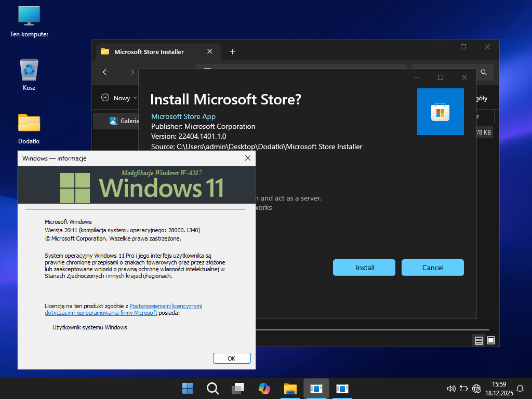Open the volume control in system tray
The height and width of the screenshot is (399, 532).
451,388
